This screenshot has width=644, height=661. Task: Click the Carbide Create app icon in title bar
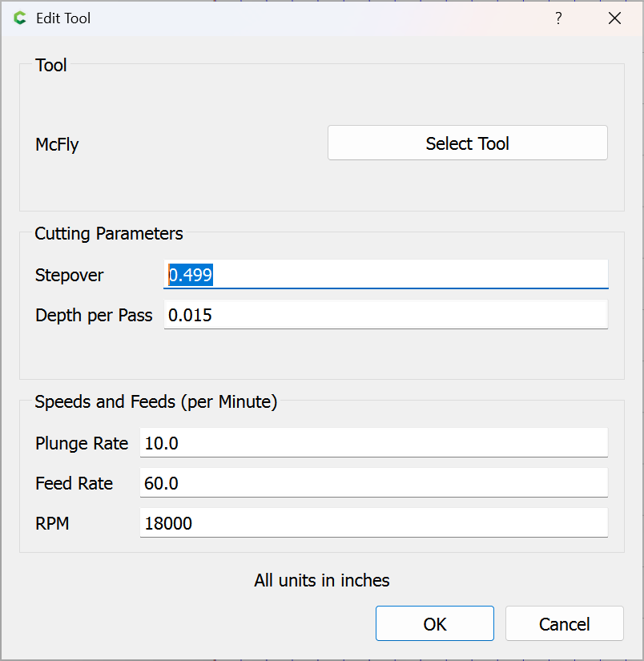tap(20, 18)
